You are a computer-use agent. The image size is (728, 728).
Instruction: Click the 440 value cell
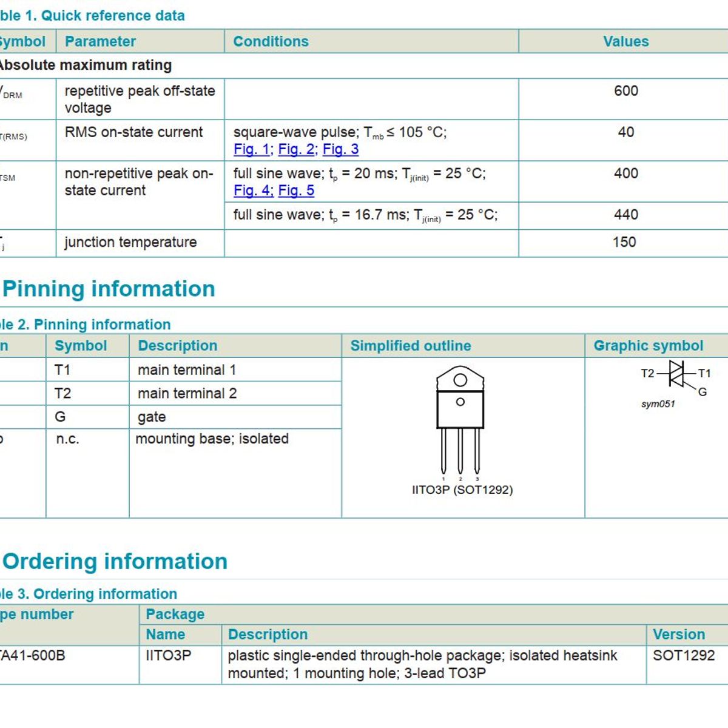625,215
